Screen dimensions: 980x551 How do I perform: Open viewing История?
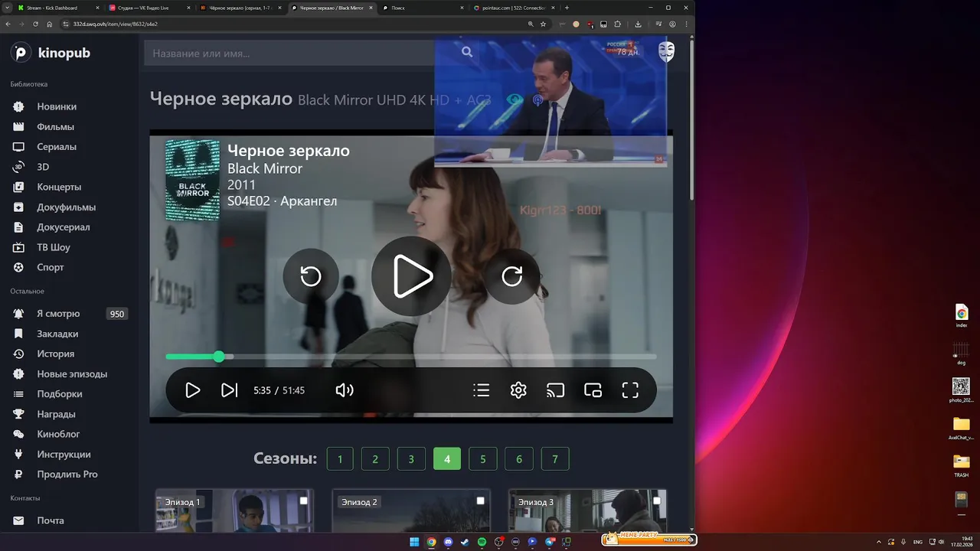pos(55,354)
